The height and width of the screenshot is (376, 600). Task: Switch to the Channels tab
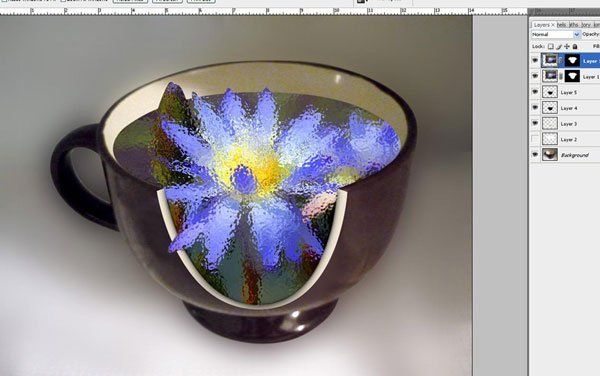coord(562,24)
